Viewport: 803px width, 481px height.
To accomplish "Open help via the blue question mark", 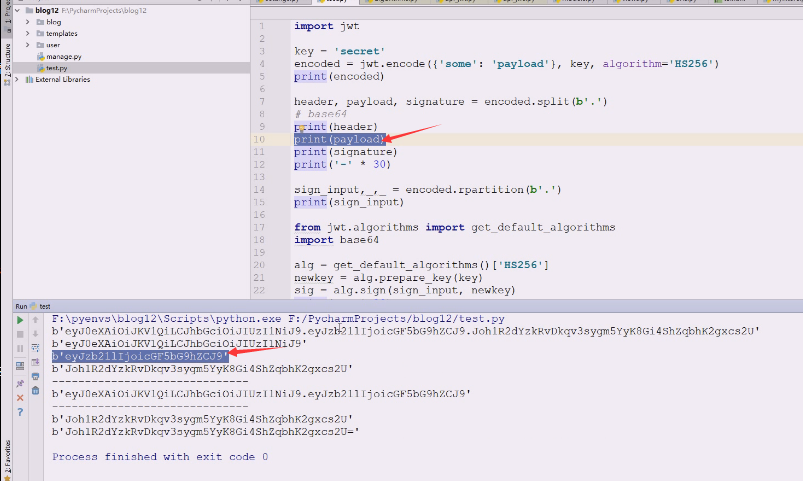I will tap(20, 412).
